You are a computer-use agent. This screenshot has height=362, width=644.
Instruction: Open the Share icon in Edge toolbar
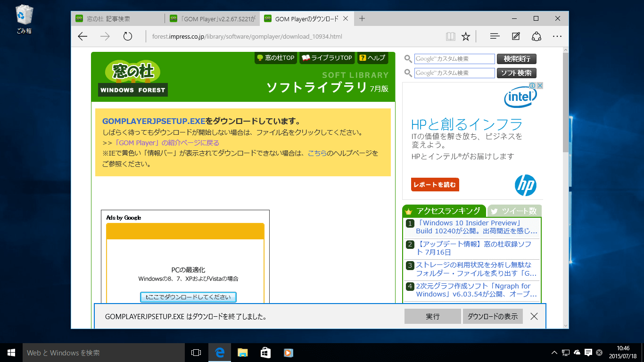536,36
